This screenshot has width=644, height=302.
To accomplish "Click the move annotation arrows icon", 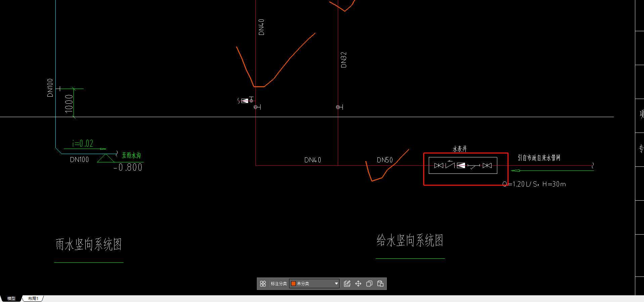I will tap(358, 284).
